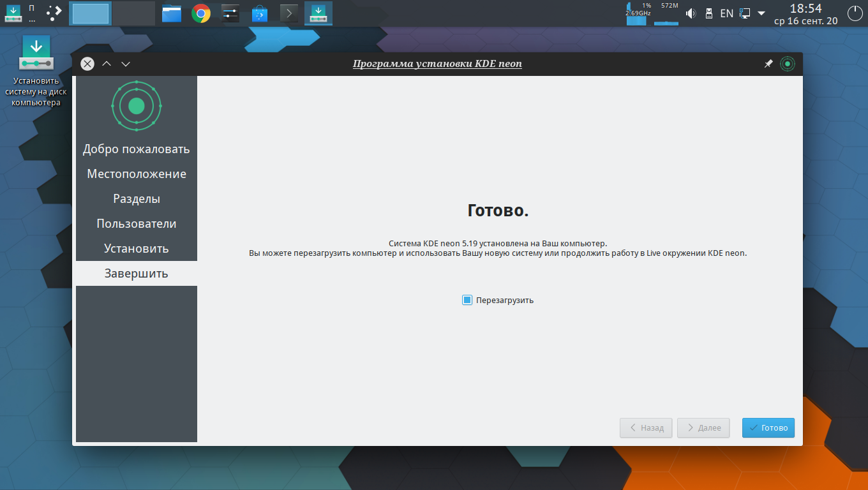Tick the Перезагрузить checkbox
The width and height of the screenshot is (868, 490).
coord(467,300)
